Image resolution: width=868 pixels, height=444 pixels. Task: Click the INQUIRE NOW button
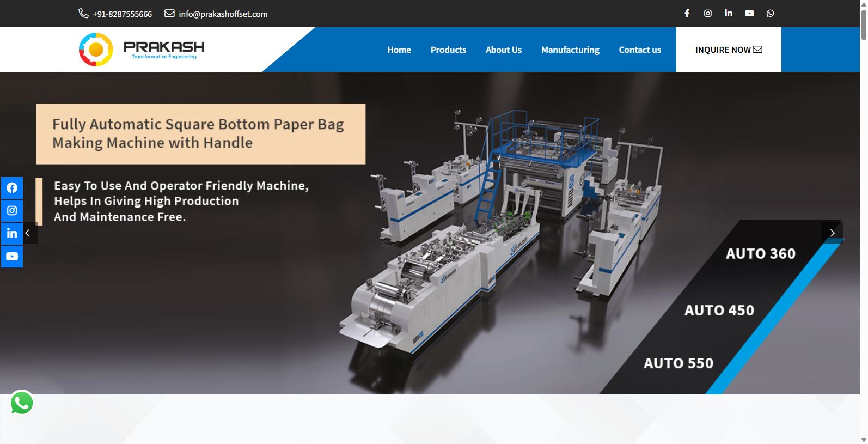click(x=729, y=50)
